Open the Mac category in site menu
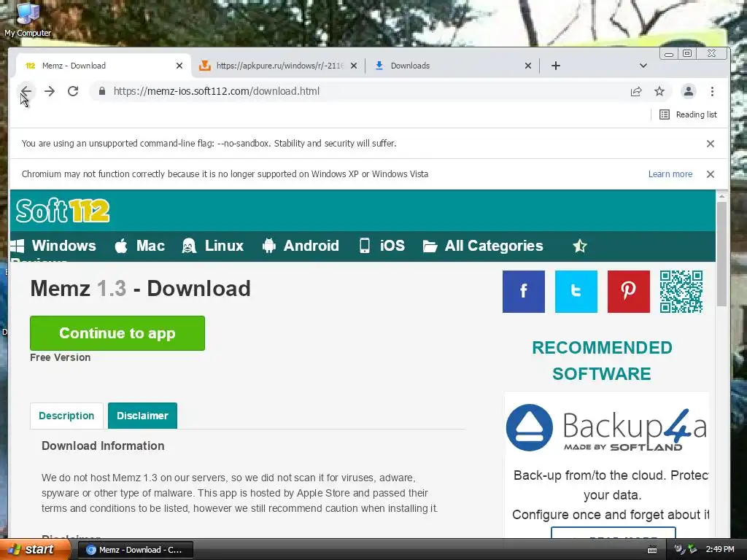Image resolution: width=747 pixels, height=560 pixels. click(x=139, y=246)
